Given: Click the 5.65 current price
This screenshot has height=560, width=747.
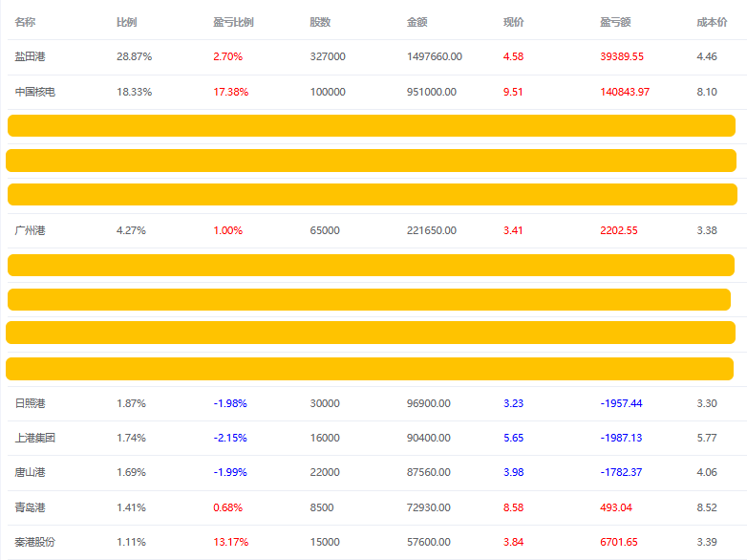Looking at the screenshot, I should click(514, 438).
